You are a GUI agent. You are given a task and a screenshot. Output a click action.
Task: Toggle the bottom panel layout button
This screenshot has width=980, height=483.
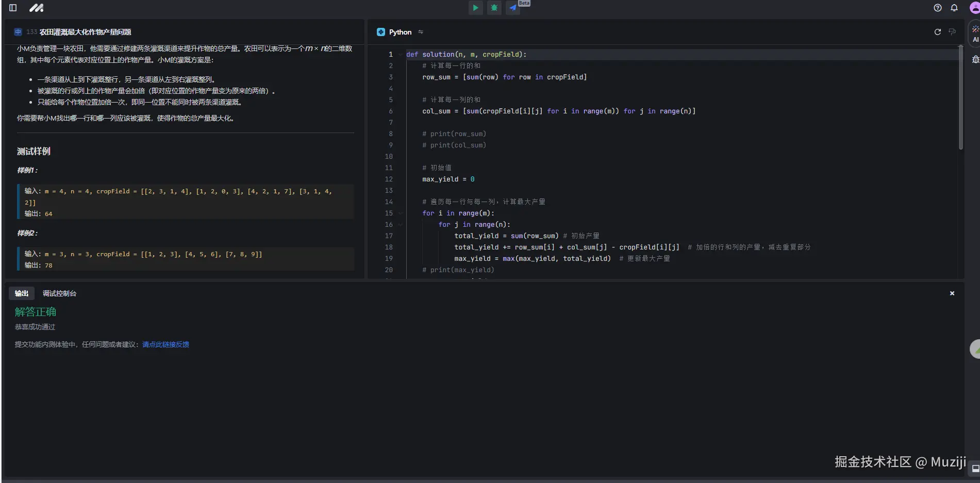pos(975,468)
